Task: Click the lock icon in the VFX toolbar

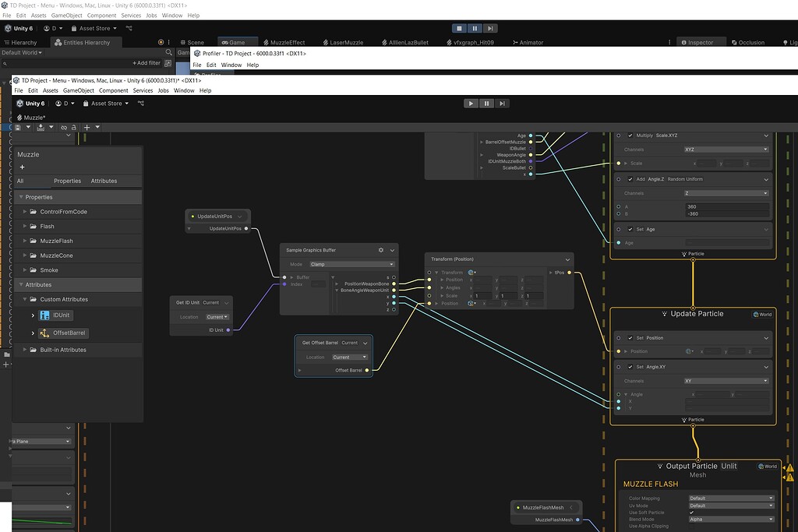Action: point(74,128)
